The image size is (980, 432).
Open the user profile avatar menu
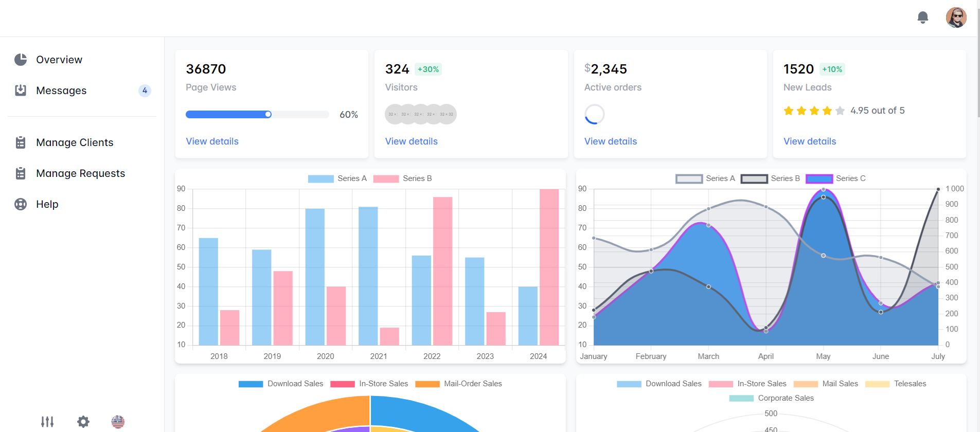[956, 17]
